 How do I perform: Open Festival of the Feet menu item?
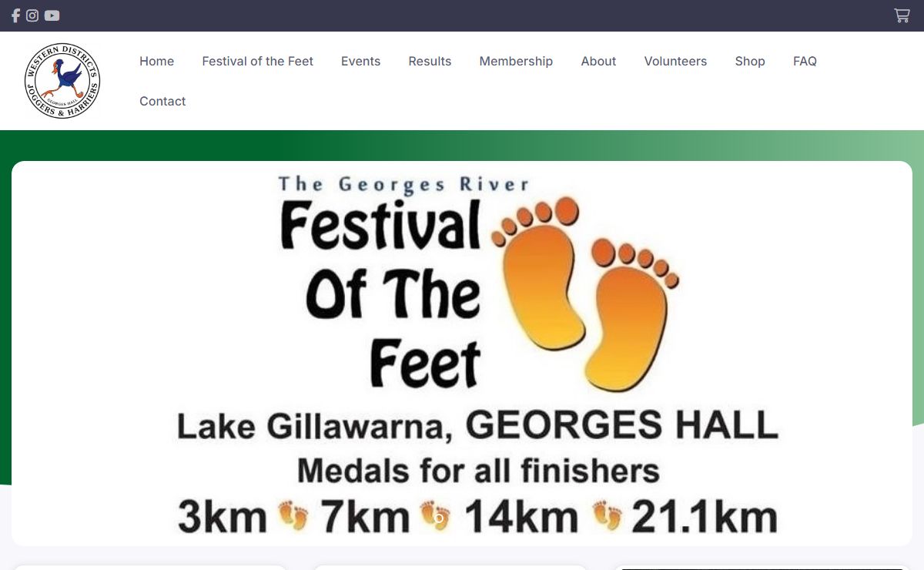[x=258, y=61]
